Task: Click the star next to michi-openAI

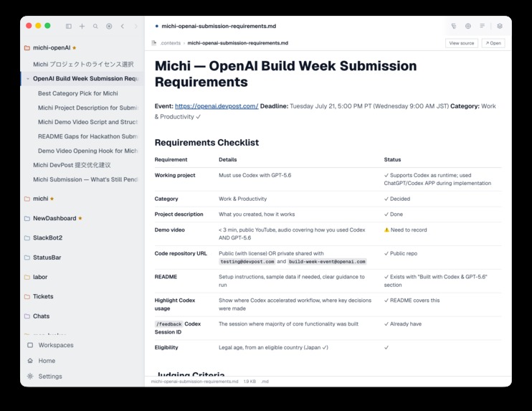Action: click(x=75, y=48)
